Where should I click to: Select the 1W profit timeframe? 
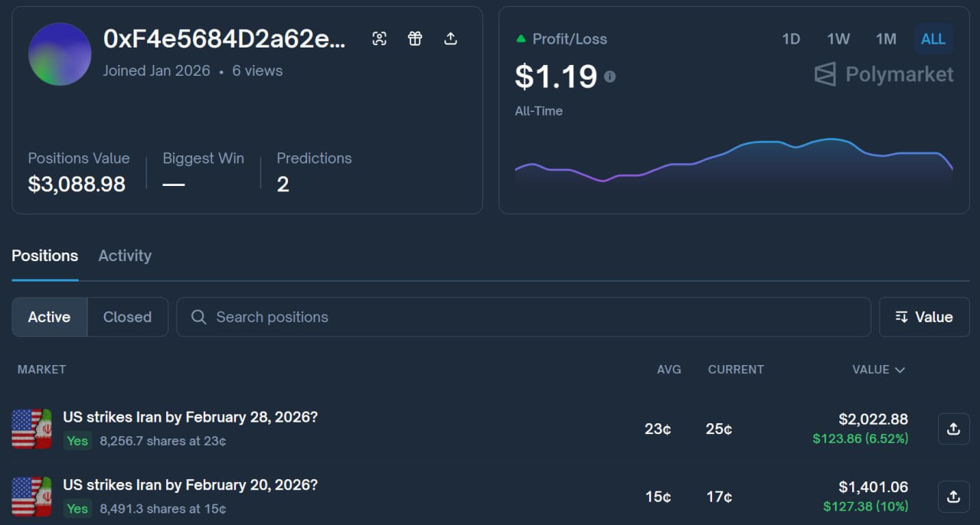(x=838, y=39)
